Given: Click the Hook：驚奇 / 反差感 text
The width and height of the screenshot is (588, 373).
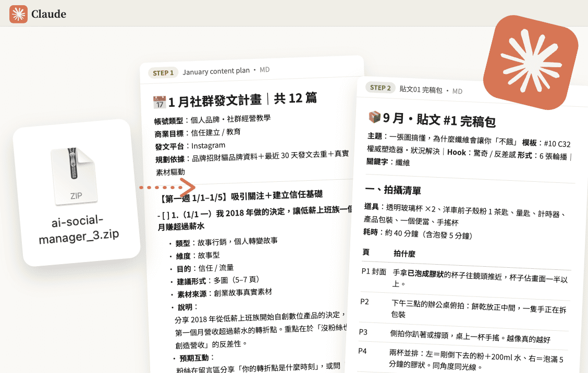Looking at the screenshot, I should click(482, 153).
